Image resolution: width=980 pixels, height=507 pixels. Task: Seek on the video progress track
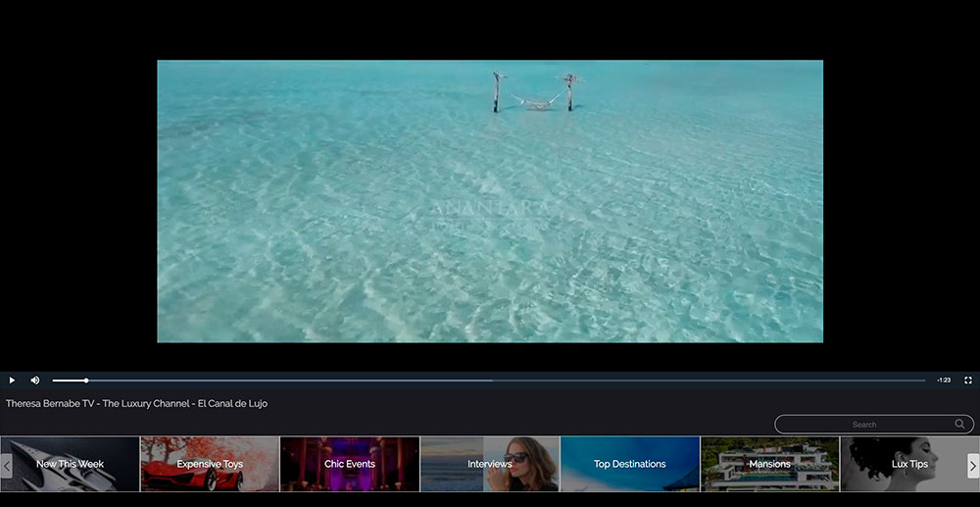[x=489, y=380]
